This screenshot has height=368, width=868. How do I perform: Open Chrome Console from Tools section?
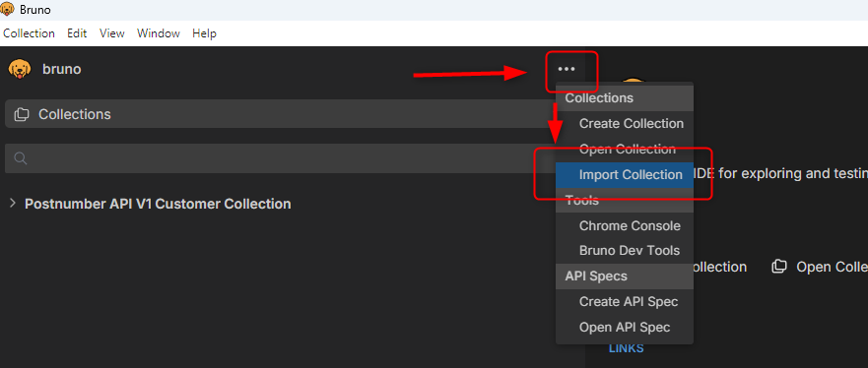[625, 225]
